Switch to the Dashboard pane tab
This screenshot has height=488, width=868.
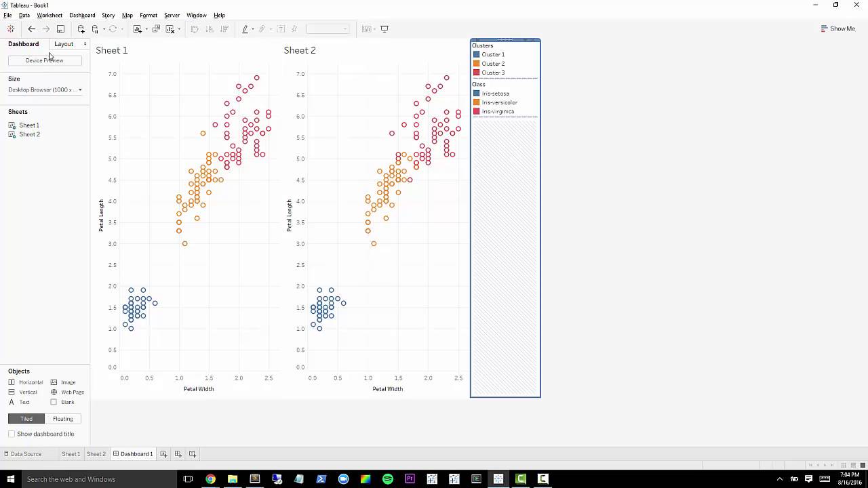(24, 44)
